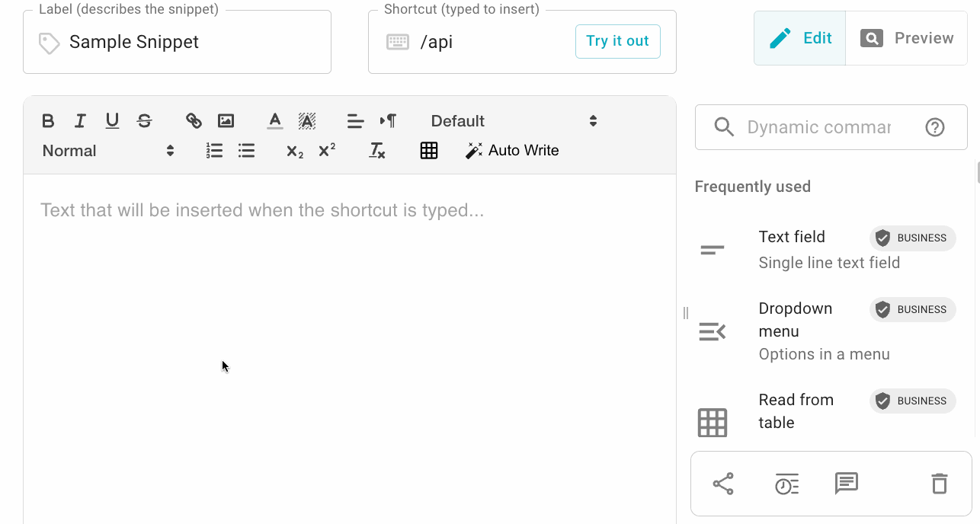The image size is (980, 524).
Task: Clear text formatting
Action: tap(377, 151)
